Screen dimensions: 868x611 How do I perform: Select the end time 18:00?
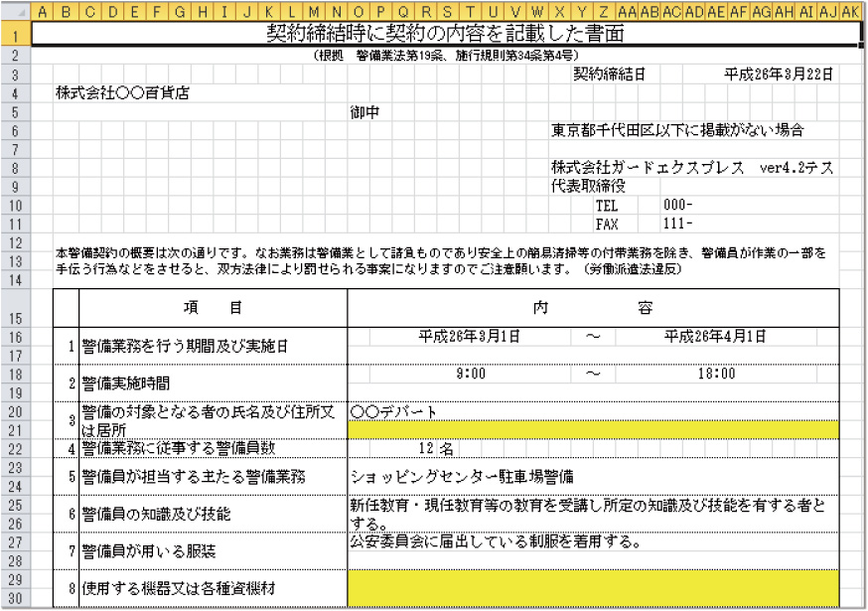tap(716, 374)
